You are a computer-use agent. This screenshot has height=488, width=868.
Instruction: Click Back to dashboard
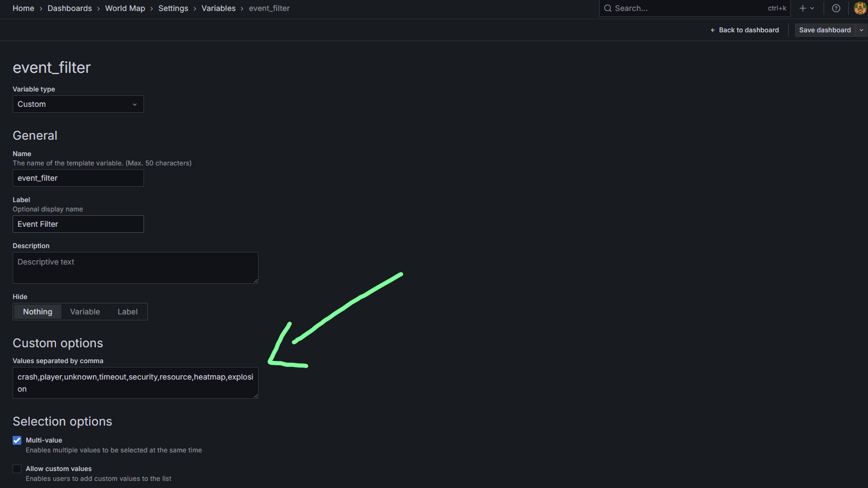tap(745, 30)
